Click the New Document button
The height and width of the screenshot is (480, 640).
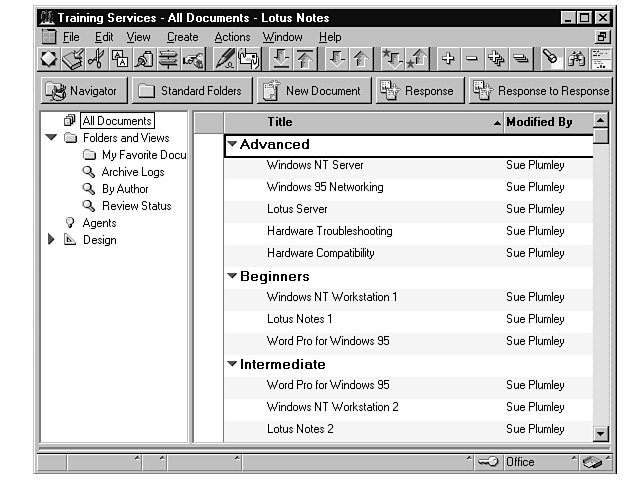tap(314, 91)
